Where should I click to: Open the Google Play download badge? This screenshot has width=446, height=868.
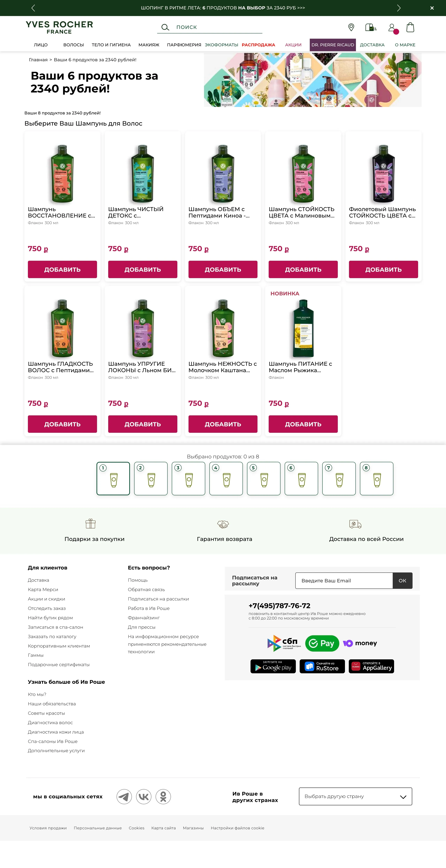[273, 666]
